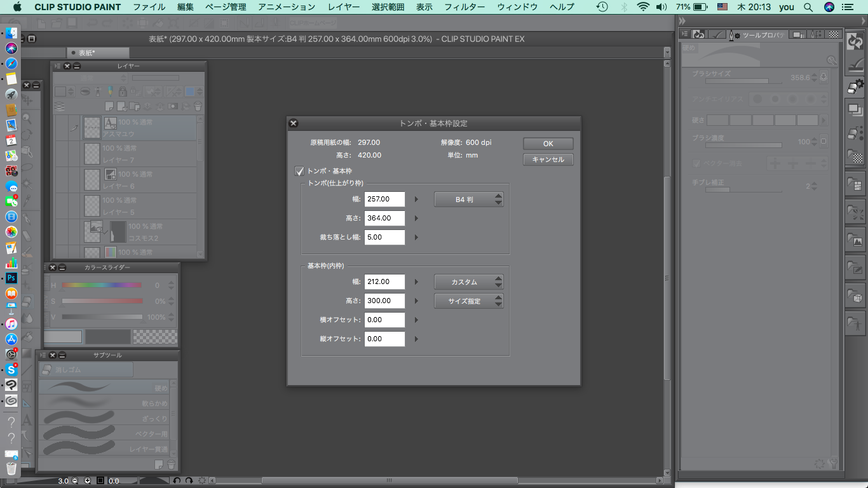Open the Quick Access palette icon in right dock

pos(855,41)
